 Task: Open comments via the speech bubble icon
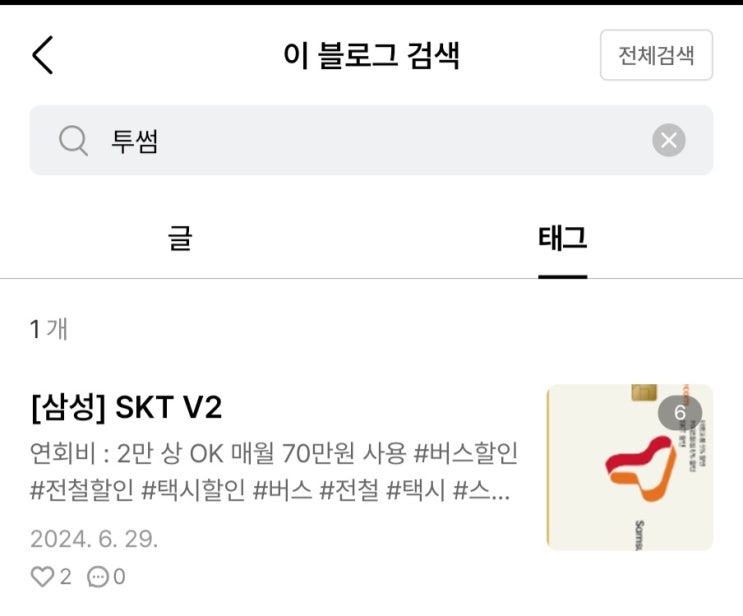[98, 577]
